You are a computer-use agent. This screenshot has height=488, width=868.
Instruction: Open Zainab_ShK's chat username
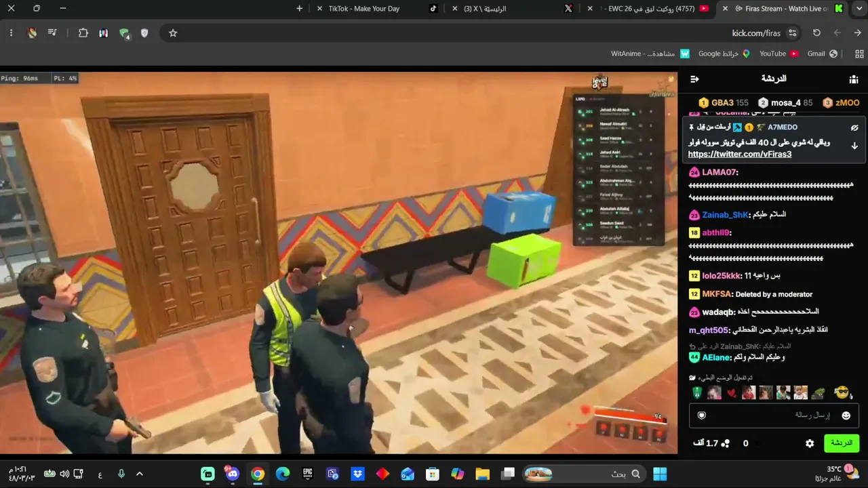[x=725, y=215]
